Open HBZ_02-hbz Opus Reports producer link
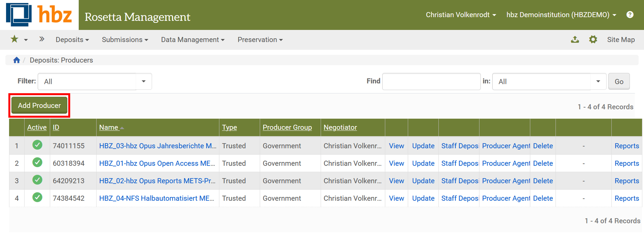The width and height of the screenshot is (644, 235). [157, 181]
